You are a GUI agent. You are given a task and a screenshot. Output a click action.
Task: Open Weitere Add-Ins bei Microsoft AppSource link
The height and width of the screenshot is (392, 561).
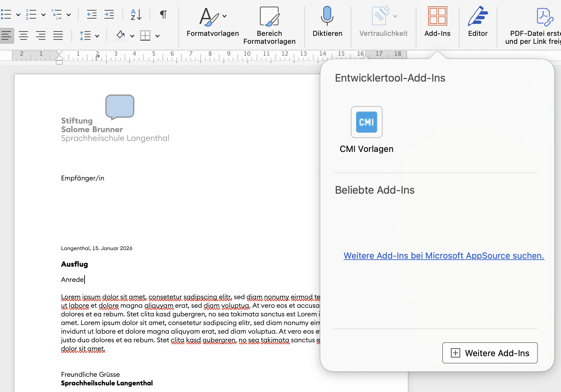click(x=444, y=256)
